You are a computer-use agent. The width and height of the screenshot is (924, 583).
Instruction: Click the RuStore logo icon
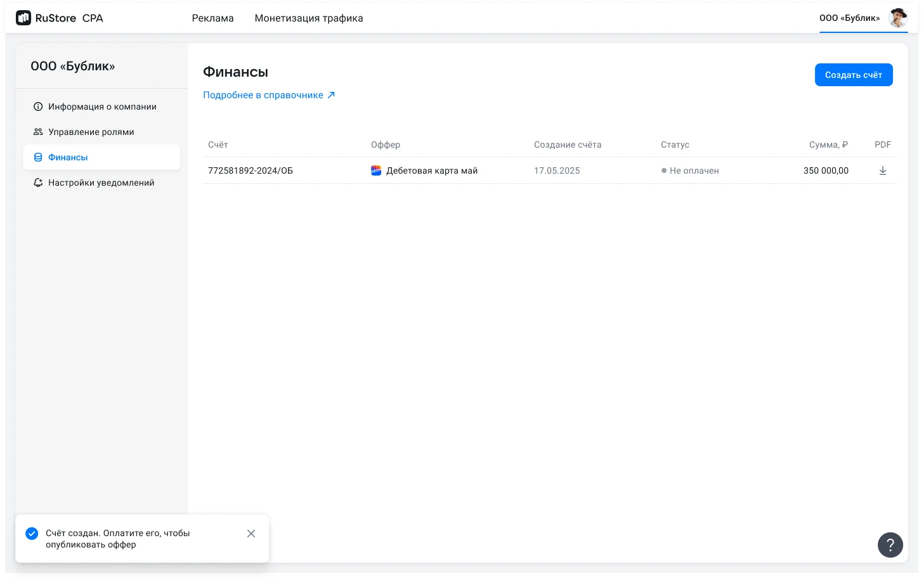pos(23,18)
